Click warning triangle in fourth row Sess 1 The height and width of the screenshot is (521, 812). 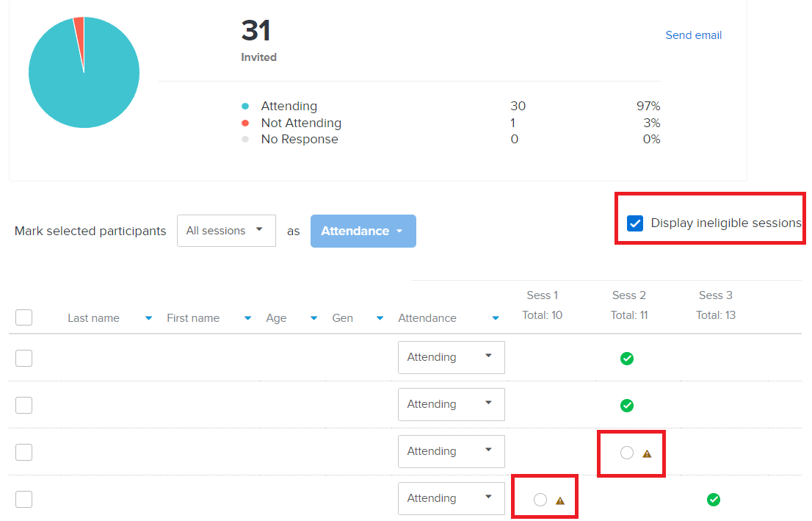(559, 500)
